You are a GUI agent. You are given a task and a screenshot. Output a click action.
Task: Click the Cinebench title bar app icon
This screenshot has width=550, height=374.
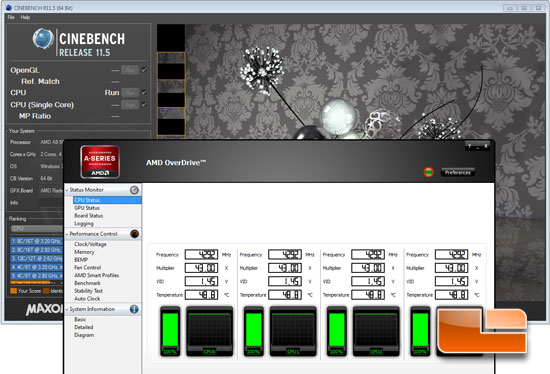(9, 7)
